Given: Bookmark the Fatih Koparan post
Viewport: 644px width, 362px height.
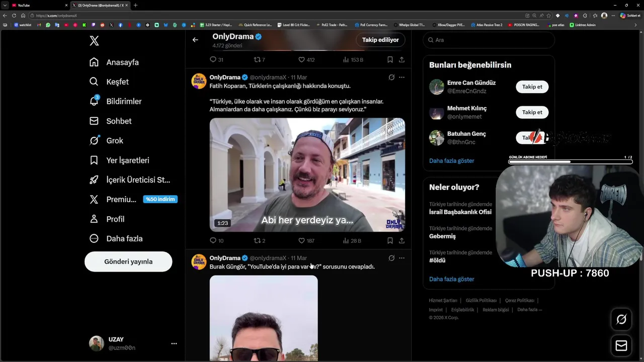Looking at the screenshot, I should pyautogui.click(x=390, y=241).
